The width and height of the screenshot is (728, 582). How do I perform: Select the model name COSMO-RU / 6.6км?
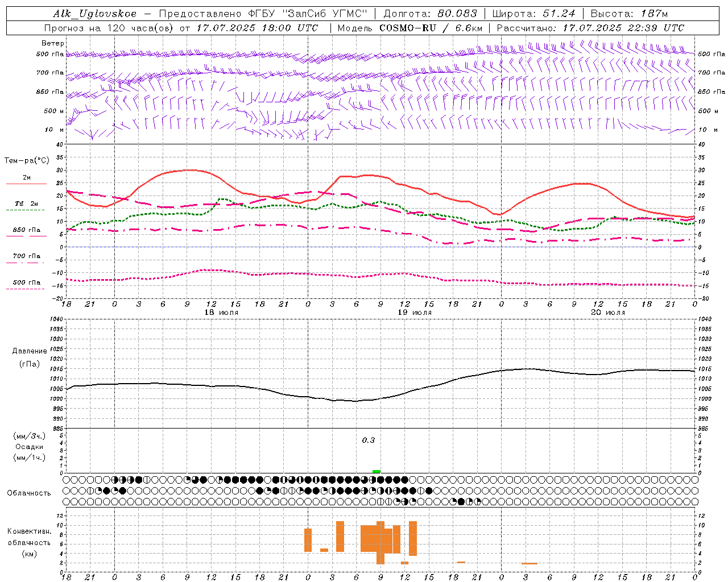pyautogui.click(x=431, y=28)
